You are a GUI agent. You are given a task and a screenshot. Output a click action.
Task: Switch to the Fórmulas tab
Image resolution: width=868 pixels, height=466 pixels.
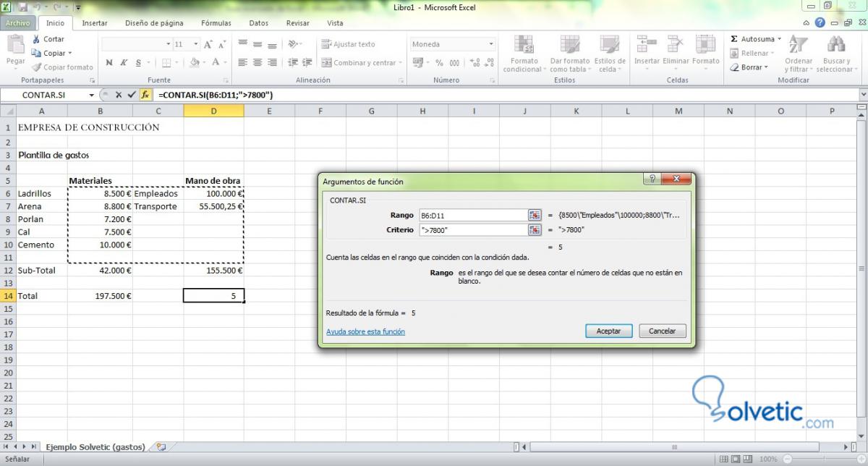(x=216, y=23)
